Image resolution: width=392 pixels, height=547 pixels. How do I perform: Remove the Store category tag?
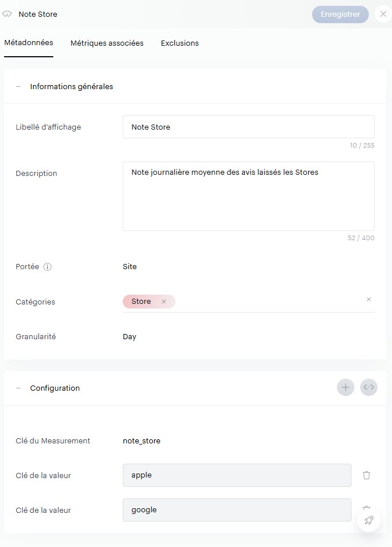tap(164, 302)
